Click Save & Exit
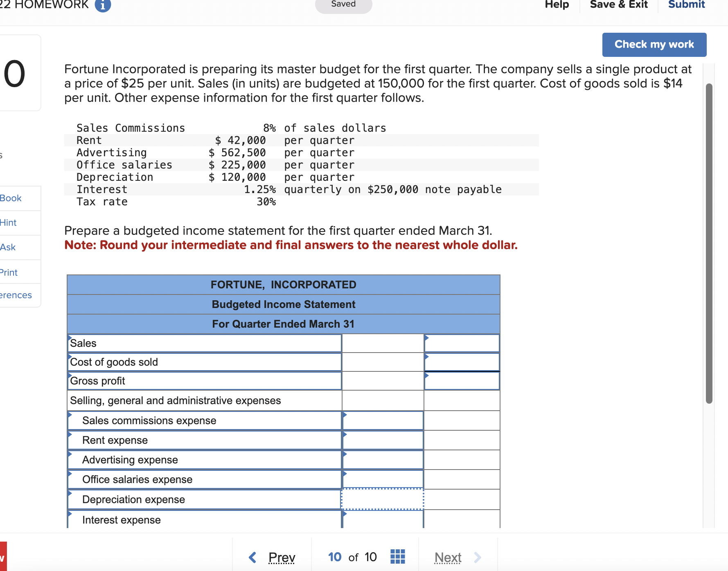This screenshot has height=571, width=728. click(x=618, y=4)
